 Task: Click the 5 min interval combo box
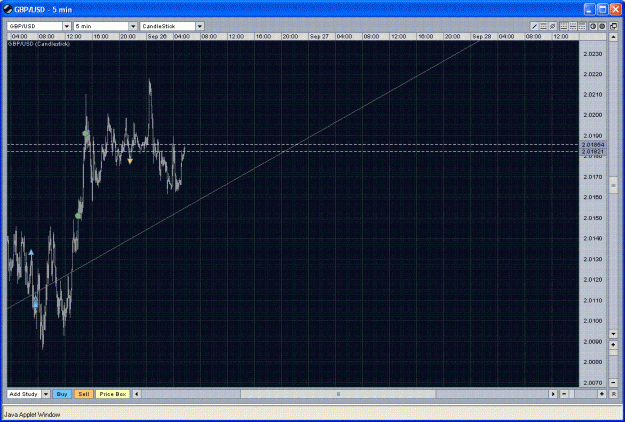coord(105,26)
